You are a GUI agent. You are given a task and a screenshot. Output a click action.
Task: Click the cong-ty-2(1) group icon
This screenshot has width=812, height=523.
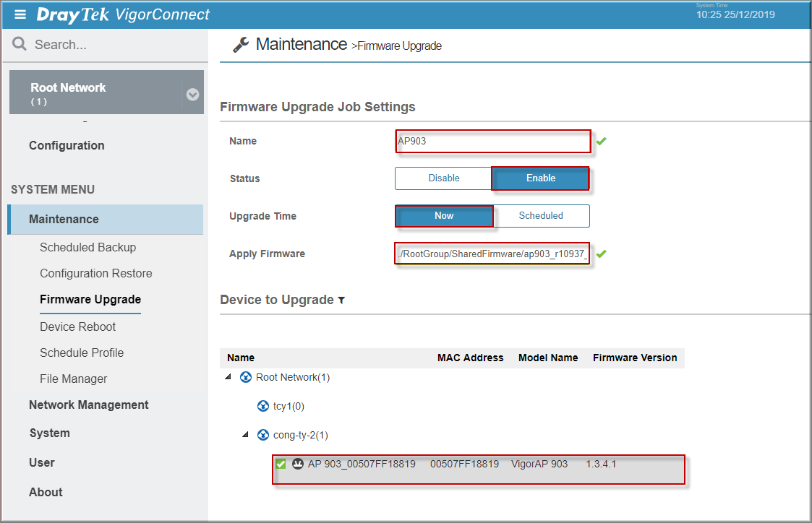click(x=263, y=435)
